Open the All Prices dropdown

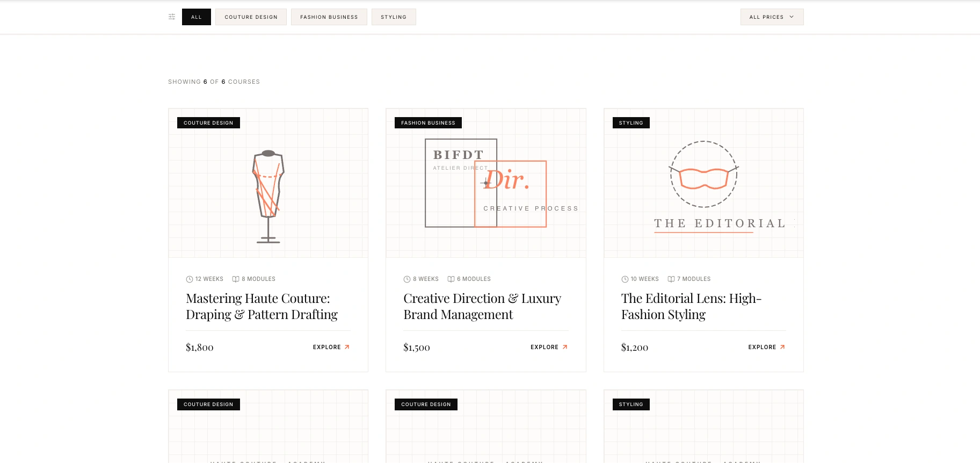[772, 17]
